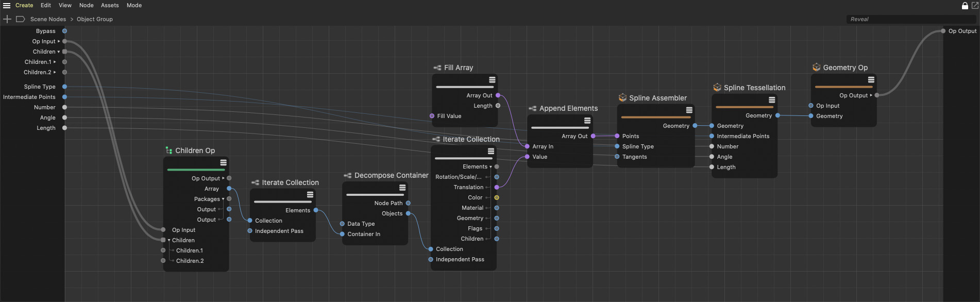The height and width of the screenshot is (302, 980).
Task: Click the Spline Assembler node menu icon
Action: coord(689,110)
